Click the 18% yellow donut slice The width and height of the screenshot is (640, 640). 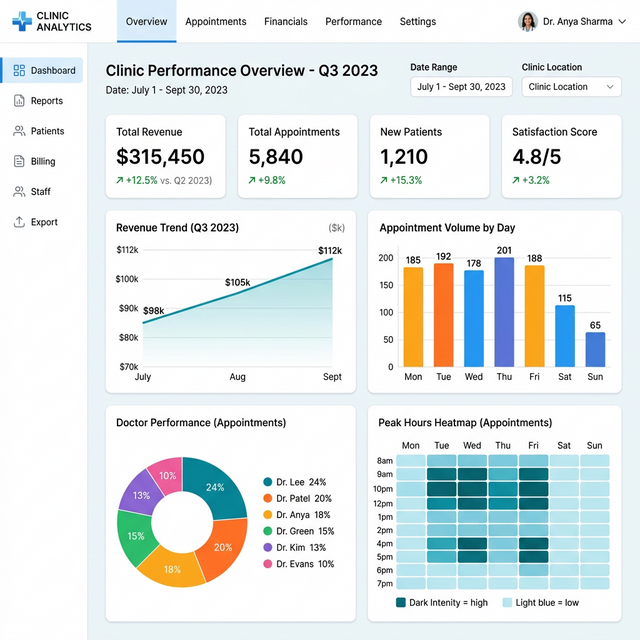(x=172, y=569)
